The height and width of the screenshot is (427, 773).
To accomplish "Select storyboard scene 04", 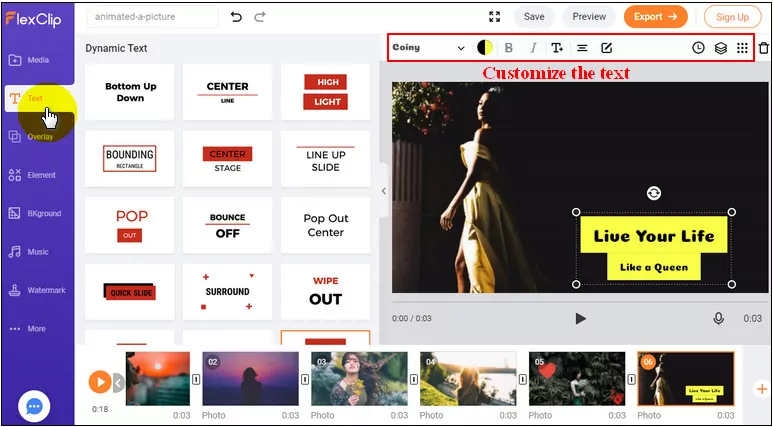I will point(468,379).
